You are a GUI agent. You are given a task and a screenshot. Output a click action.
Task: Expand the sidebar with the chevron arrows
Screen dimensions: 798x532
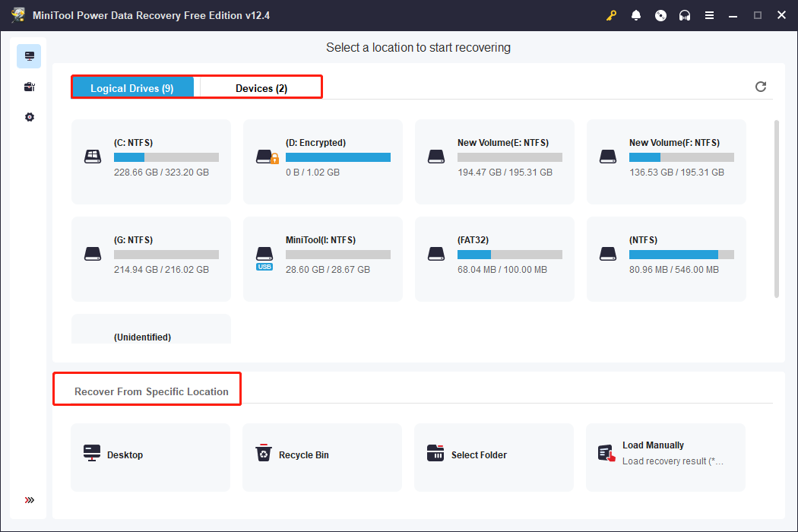pos(29,500)
